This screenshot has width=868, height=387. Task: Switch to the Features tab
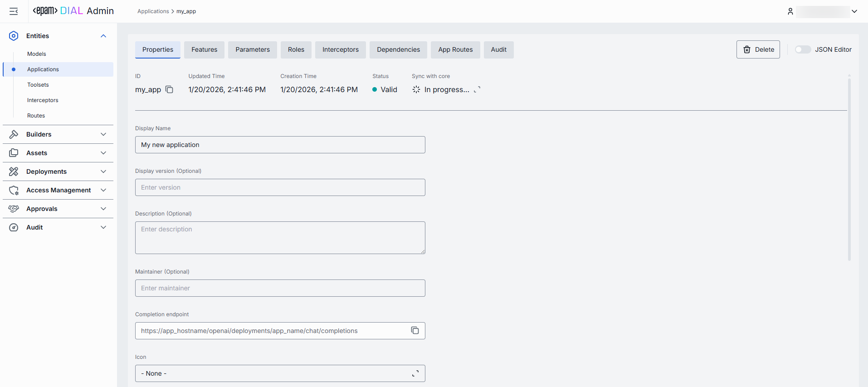[x=204, y=49]
